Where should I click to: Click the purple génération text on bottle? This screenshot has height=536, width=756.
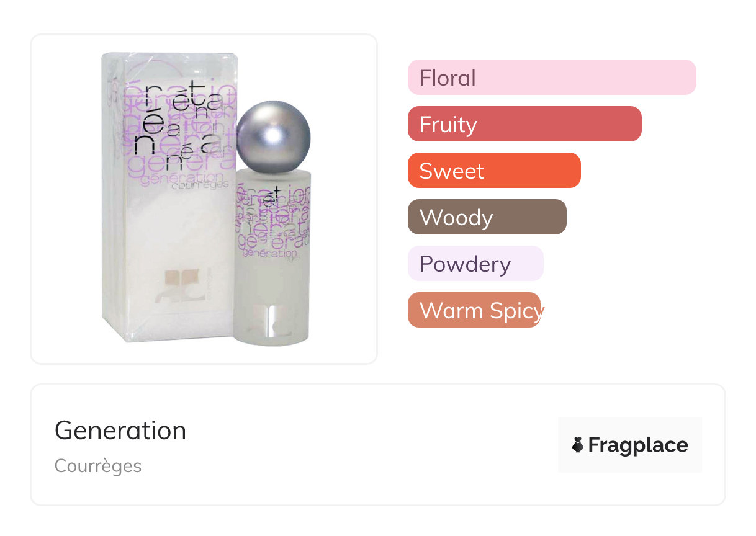[x=269, y=253]
